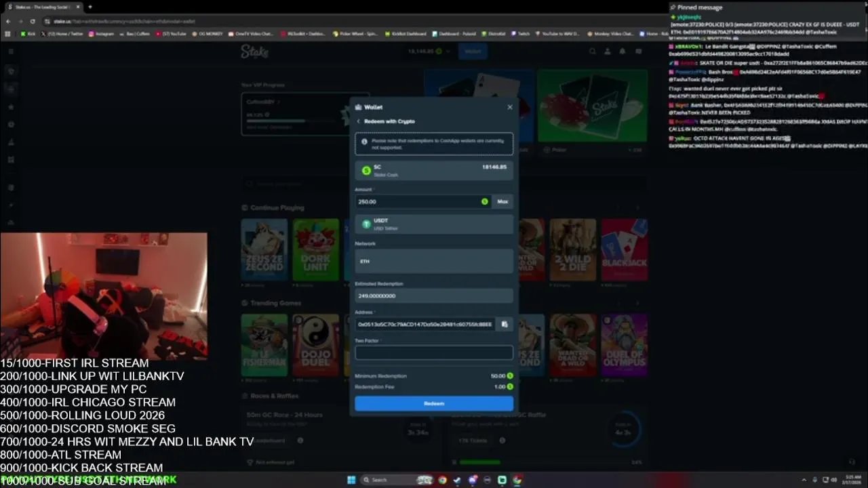Screen dimensions: 868x488
Task: Open the balance dropdown in site header
Action: pos(429,51)
